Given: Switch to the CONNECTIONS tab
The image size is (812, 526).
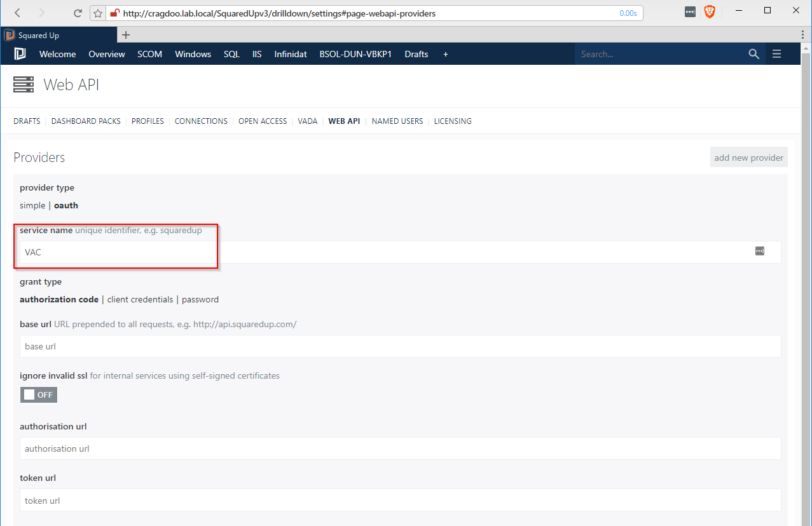Looking at the screenshot, I should coord(201,121).
